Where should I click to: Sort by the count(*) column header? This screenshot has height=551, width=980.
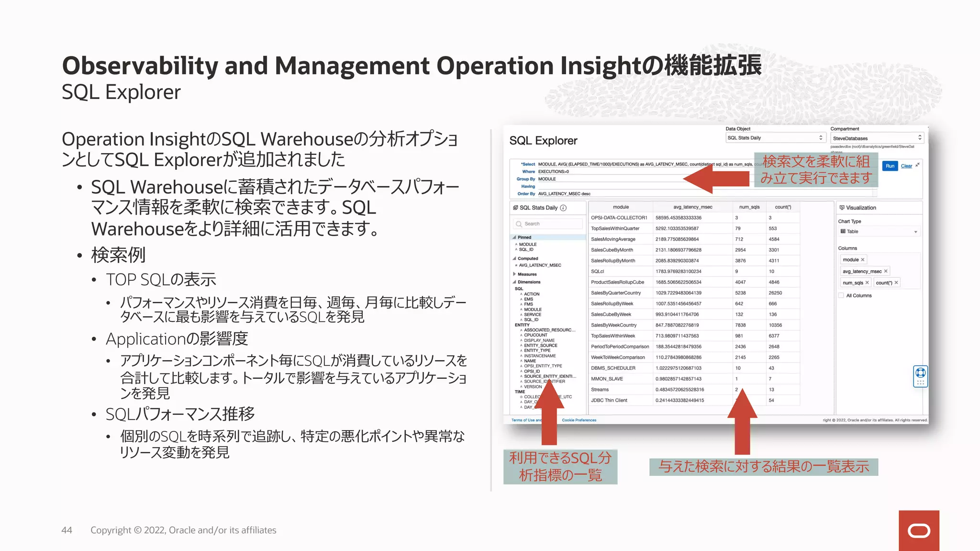pos(783,207)
